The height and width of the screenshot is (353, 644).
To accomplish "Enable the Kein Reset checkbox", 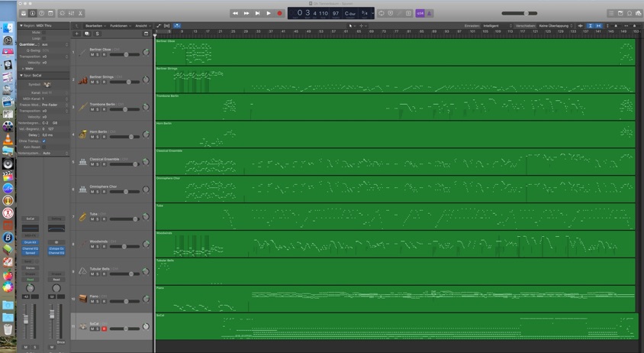I will (x=44, y=147).
